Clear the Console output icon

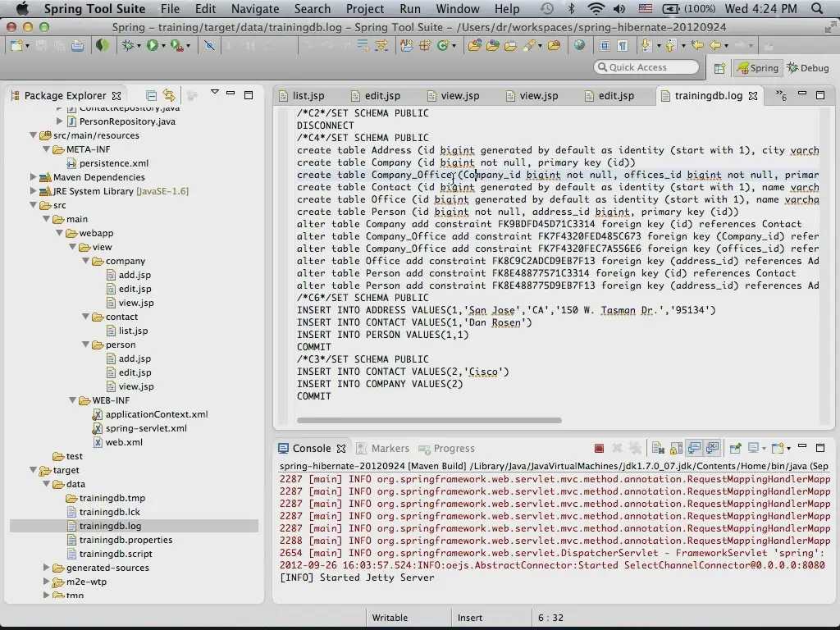[659, 449]
